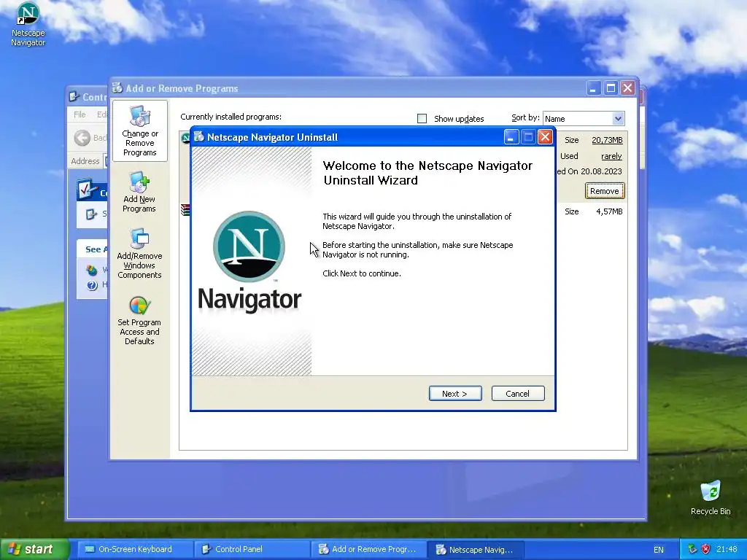Click Next to continue uninstall
The width and height of the screenshot is (747, 560).
pos(455,393)
